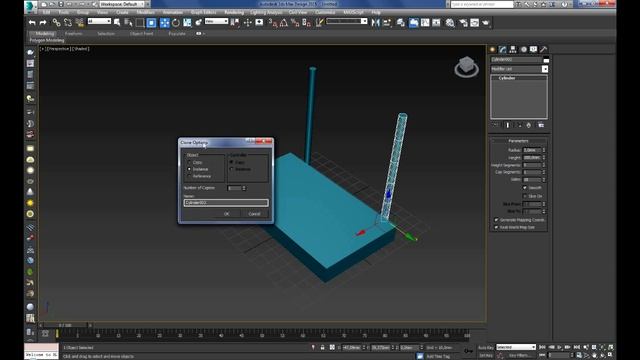Screen dimensions: 640x360
Task: Activate the Select and Link tool
Action: coord(56,22)
